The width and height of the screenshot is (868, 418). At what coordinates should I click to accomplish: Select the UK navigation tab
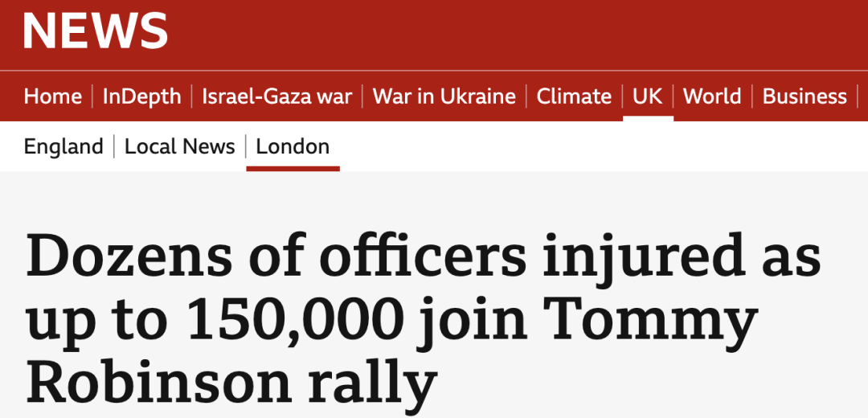(x=648, y=97)
